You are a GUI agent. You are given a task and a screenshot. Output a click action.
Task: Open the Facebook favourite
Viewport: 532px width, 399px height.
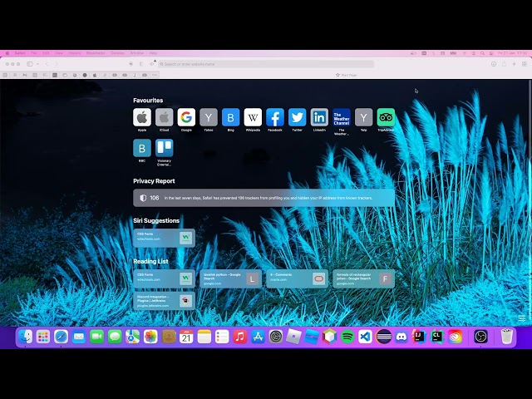(275, 117)
